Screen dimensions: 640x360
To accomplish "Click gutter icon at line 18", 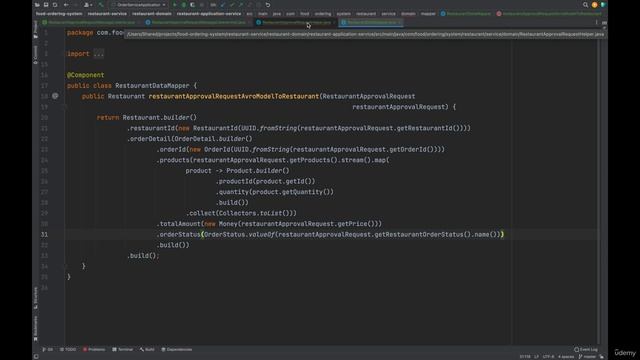I will (x=55, y=96).
